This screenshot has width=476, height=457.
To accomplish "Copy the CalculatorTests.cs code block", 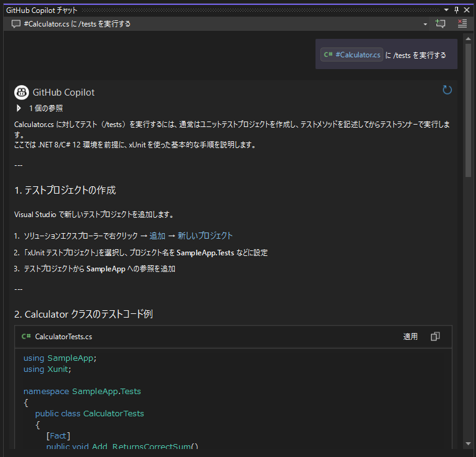I will coord(435,336).
